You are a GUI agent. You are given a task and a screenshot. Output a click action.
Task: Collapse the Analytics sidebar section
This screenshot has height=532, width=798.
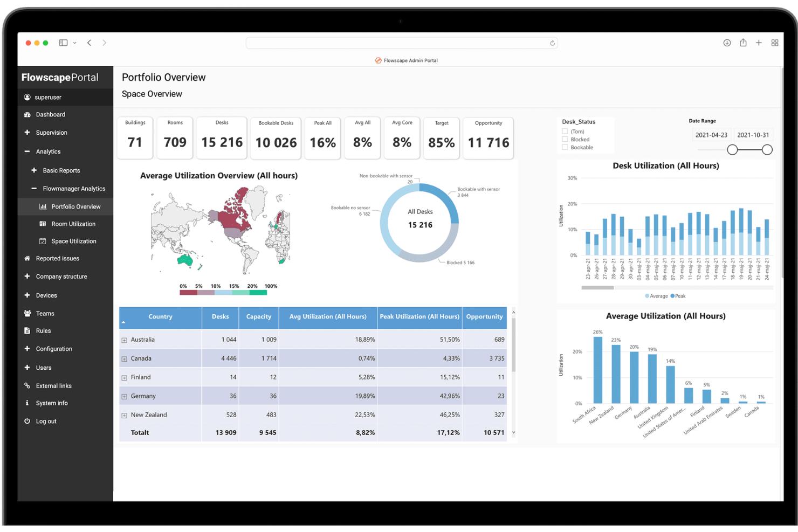click(x=27, y=151)
